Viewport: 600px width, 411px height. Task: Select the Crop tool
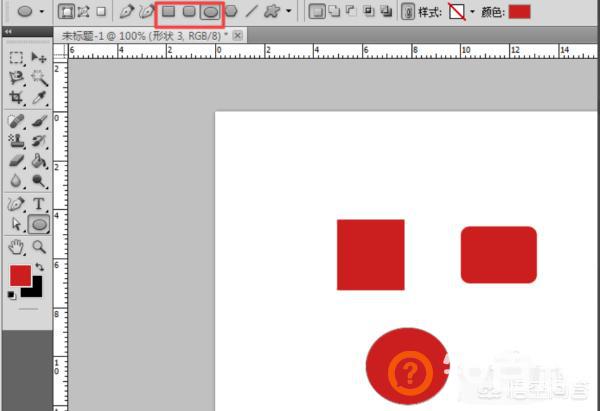(x=16, y=98)
